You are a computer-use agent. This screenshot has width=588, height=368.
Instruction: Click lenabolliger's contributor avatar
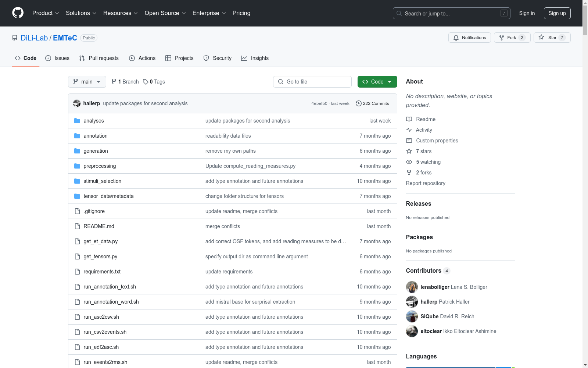point(412,287)
